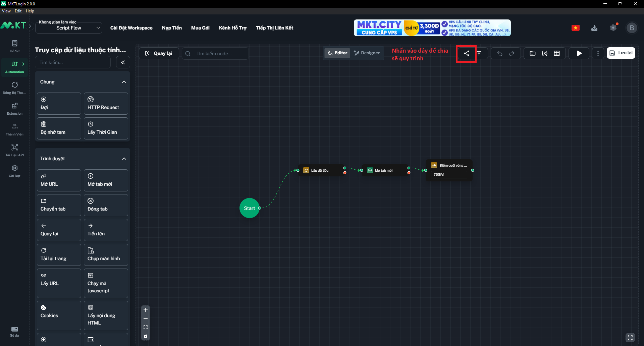The height and width of the screenshot is (346, 644).
Task: Click the zoom in icon on canvas
Action: [x=146, y=310]
